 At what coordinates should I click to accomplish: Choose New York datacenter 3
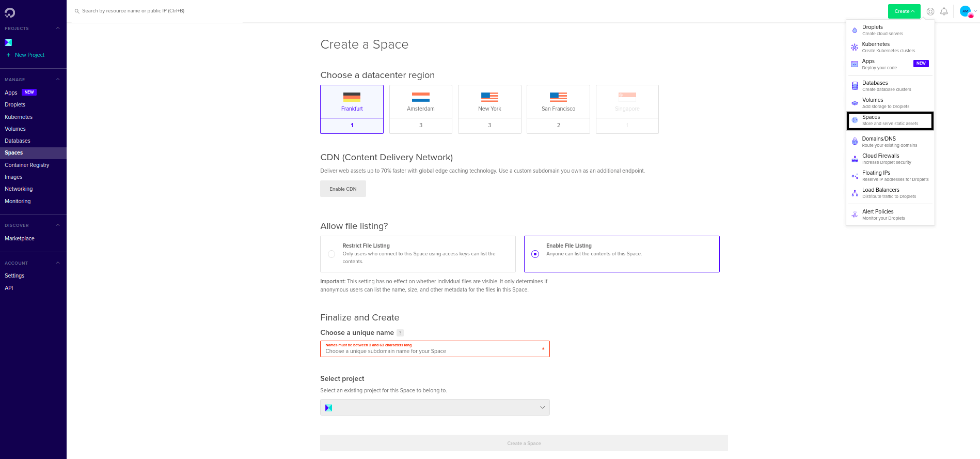(489, 126)
